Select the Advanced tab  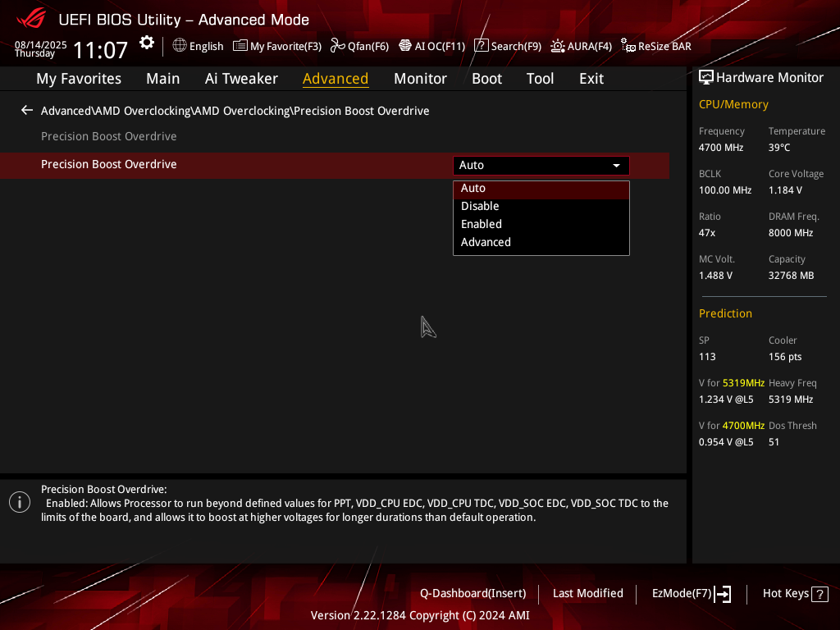tap(336, 79)
